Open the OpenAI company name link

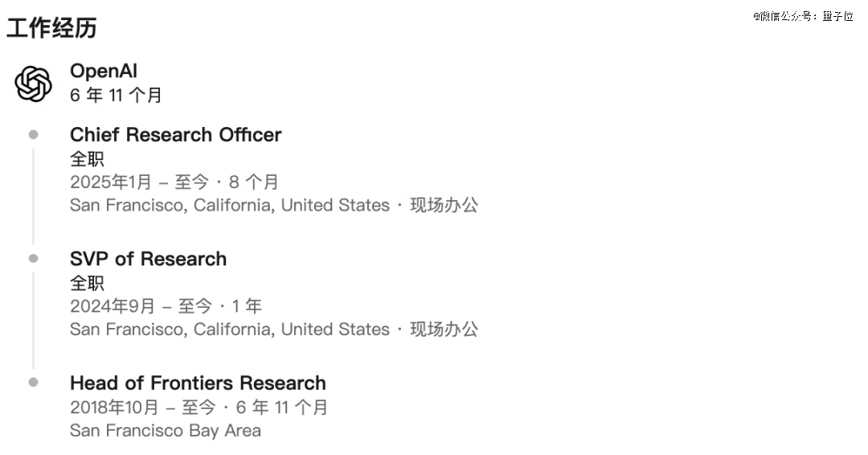[x=104, y=71]
